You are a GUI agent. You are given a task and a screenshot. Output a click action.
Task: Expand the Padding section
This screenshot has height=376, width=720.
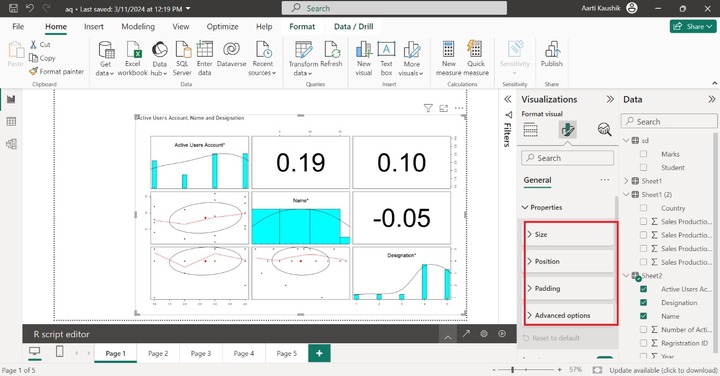569,288
